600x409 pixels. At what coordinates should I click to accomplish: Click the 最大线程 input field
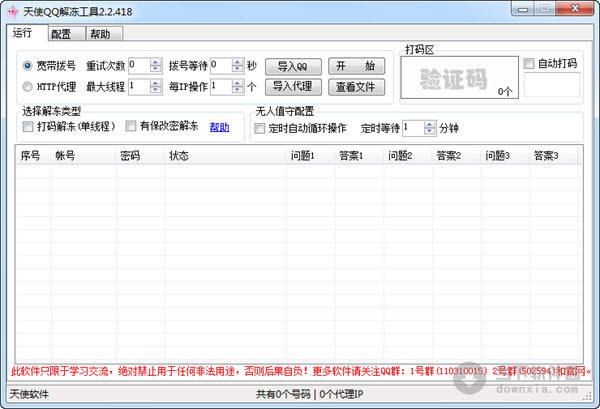(139, 87)
